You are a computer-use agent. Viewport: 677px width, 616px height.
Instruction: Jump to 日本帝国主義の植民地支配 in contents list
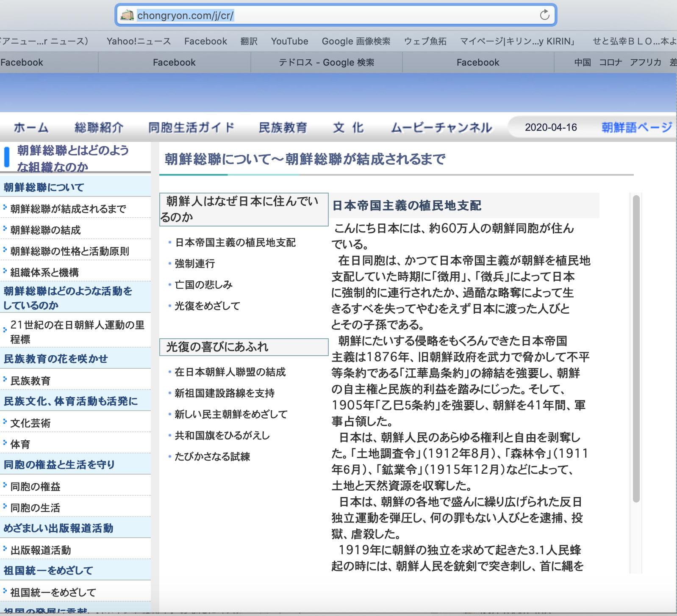click(x=235, y=243)
